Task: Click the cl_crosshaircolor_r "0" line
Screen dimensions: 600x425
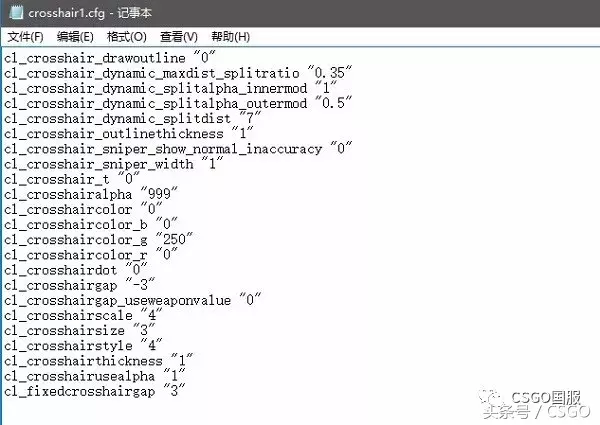Action: [x=91, y=255]
